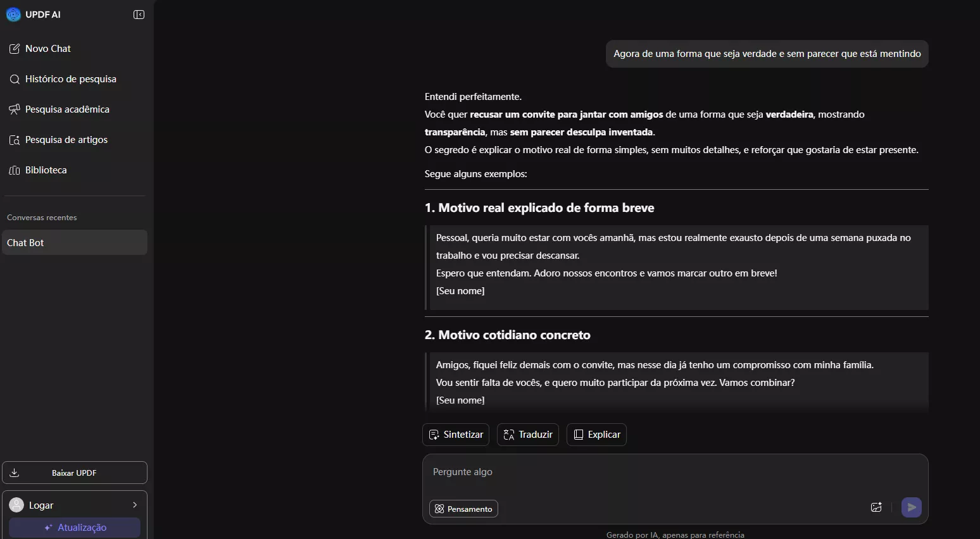The width and height of the screenshot is (980, 539).
Task: Click the user message starting 'Agora de uma forma'
Action: [x=767, y=54]
